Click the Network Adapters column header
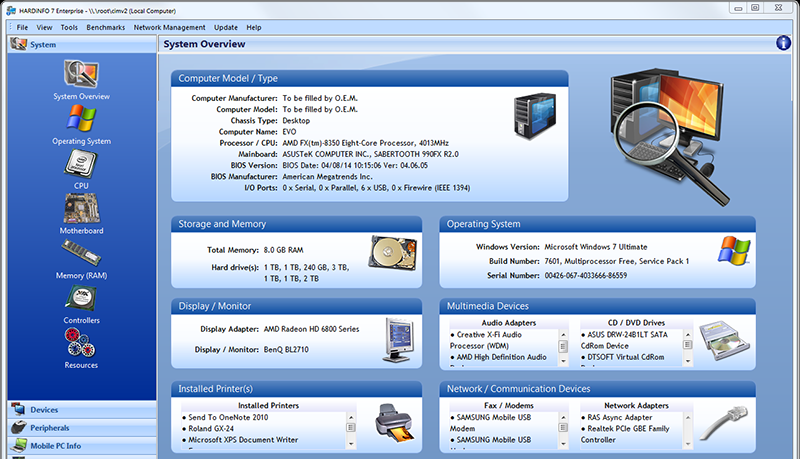800x459 pixels. click(x=636, y=405)
